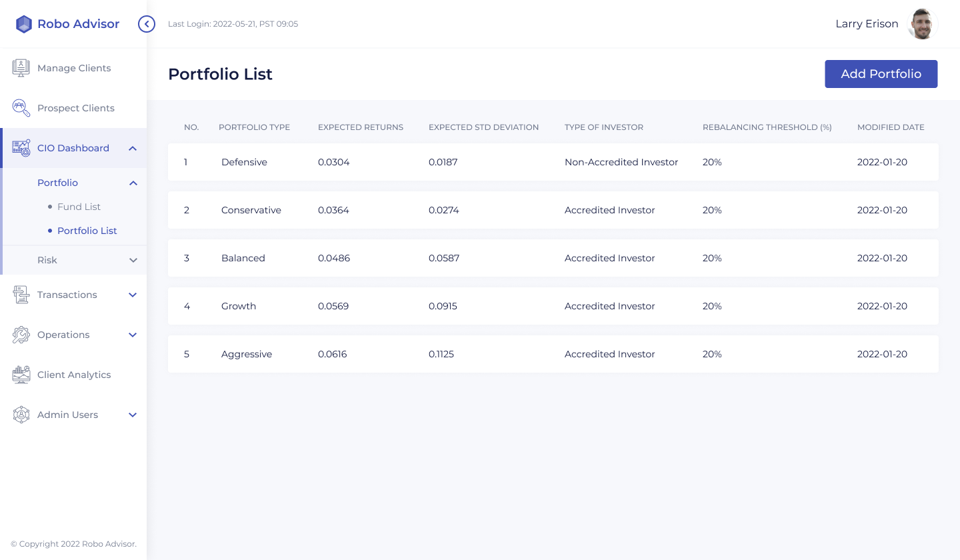Select Portfolio List in the sidebar

coord(87,231)
